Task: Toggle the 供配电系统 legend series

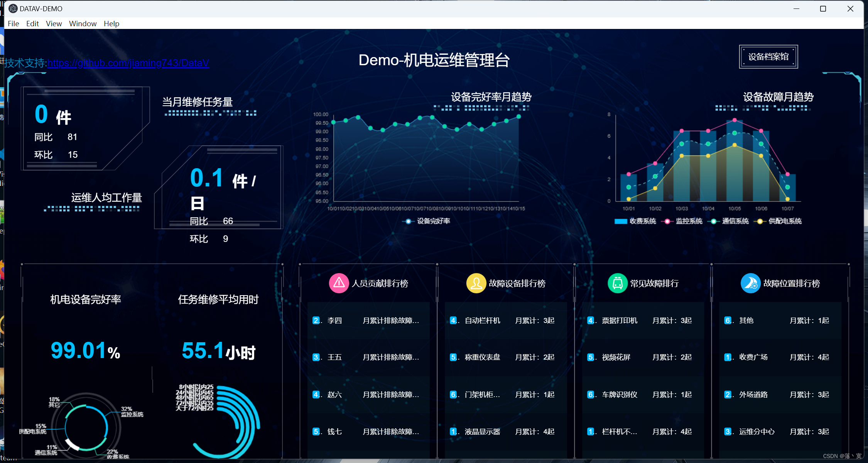Action: coord(777,221)
